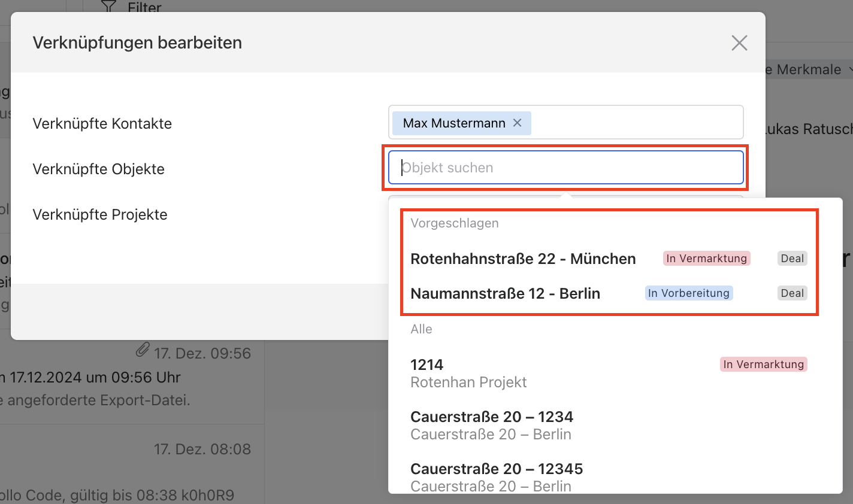Viewport: 853px width, 504px height.
Task: Close the Verknüpfungen bearbeiten dialog
Action: click(739, 43)
